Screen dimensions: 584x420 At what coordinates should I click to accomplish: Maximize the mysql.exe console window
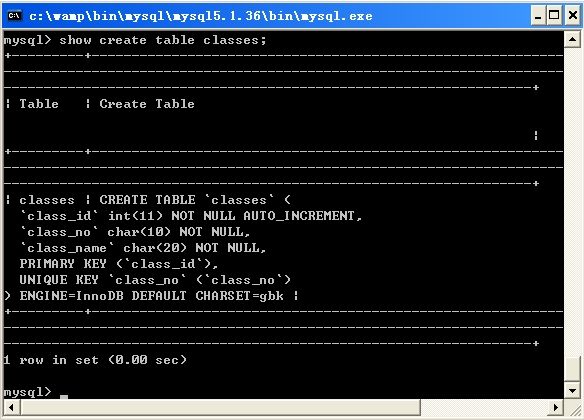[554, 16]
